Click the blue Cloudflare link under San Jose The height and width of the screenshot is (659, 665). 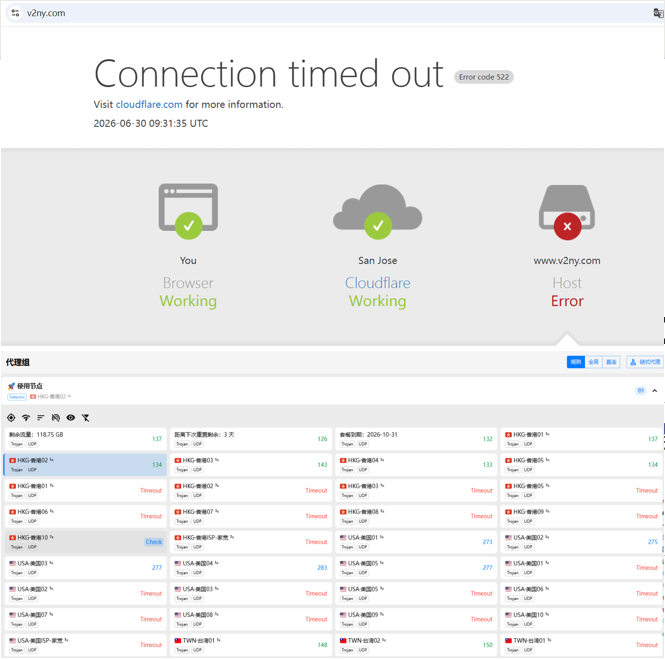(377, 283)
